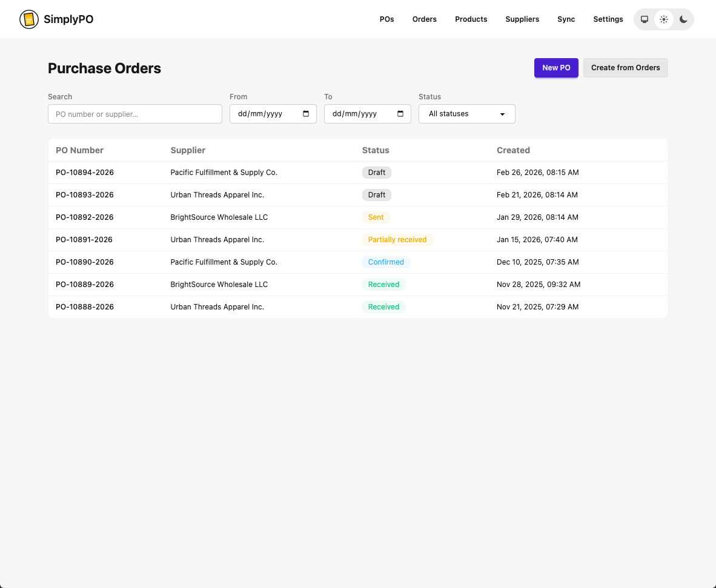Viewport: 716px width, 588px height.
Task: Click into the PO search field
Action: pyautogui.click(x=134, y=114)
